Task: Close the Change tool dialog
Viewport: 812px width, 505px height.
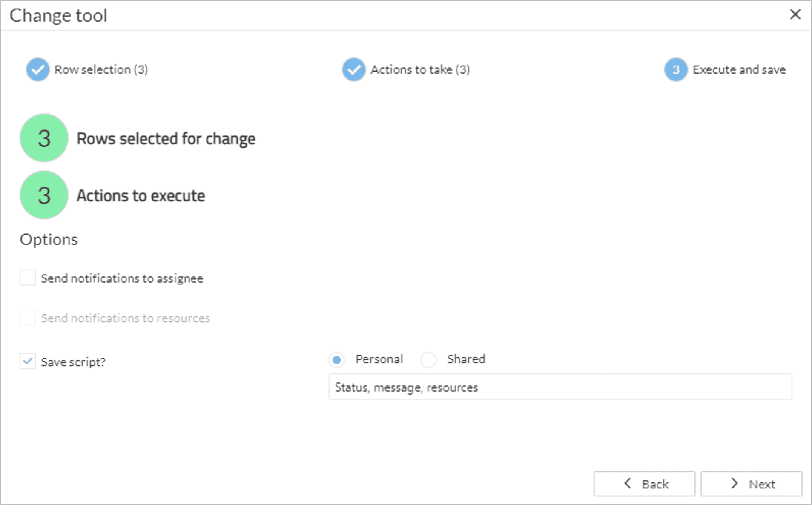Action: coord(795,14)
